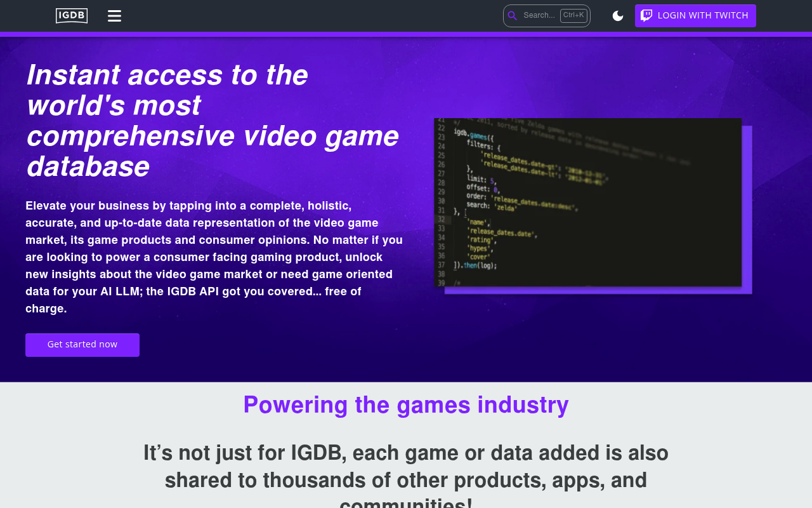Click the 'Powering the games industry' heading
Screen dimensions: 812x508
coord(406,405)
